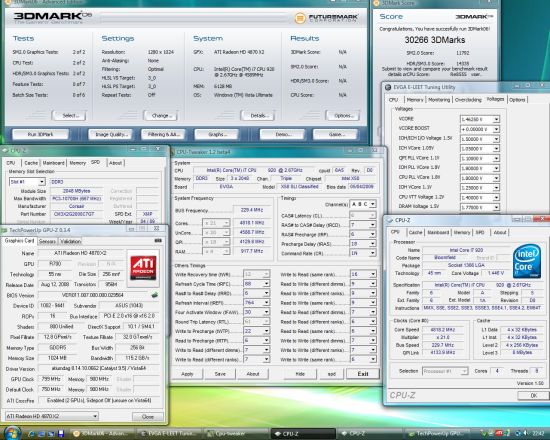The image size is (550, 440).
Task: Open the Channel(s) dropdown in CPU-Tweaker
Action: [373, 204]
